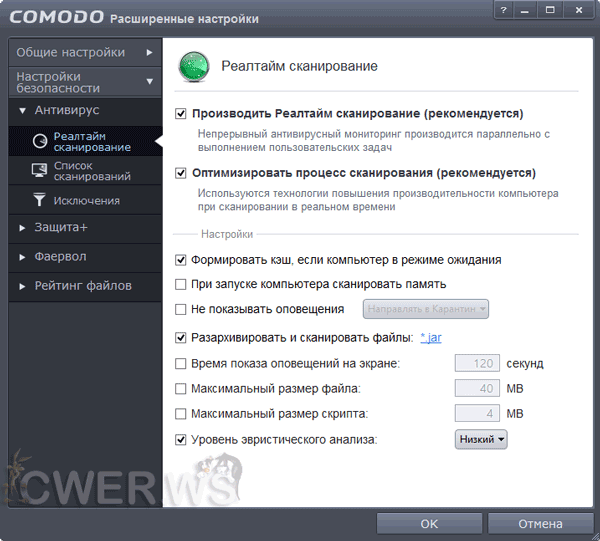Enable Максимальный размер файла checkbox
This screenshot has height=541, width=600.
pos(181,388)
